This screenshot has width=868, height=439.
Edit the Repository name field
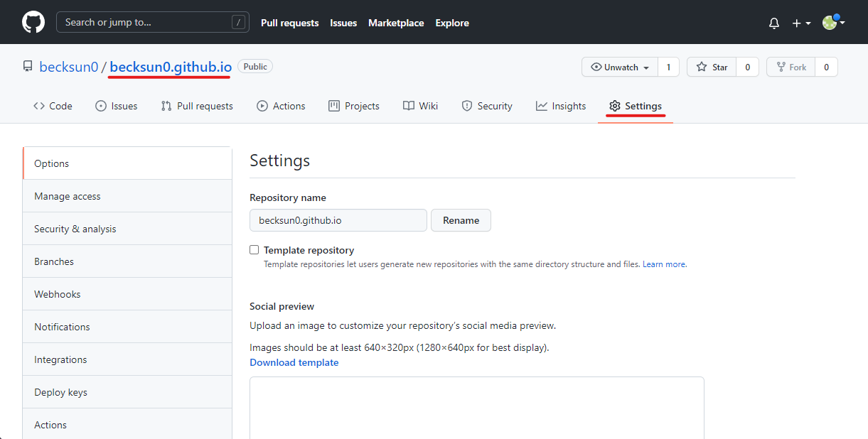338,220
